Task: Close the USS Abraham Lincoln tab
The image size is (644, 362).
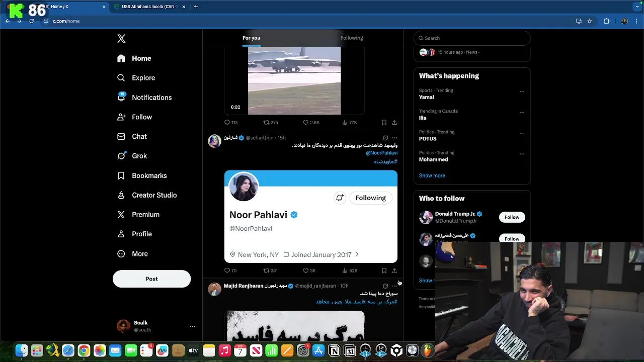Action: [x=184, y=7]
